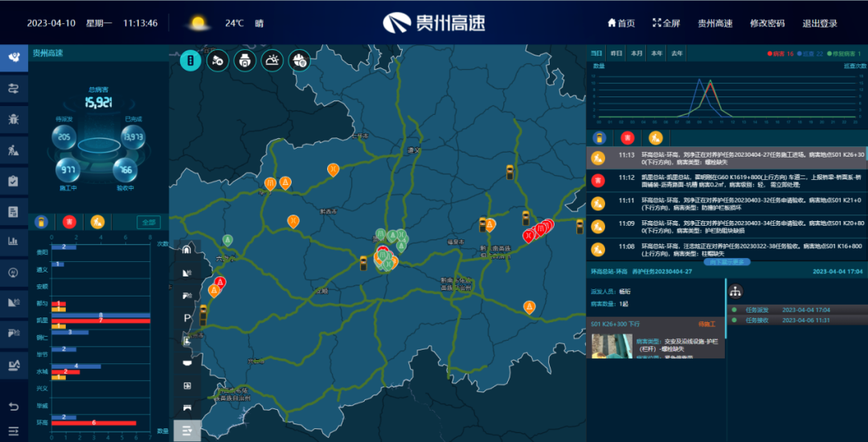
Task: Toggle the surveillance camera map layer
Action: 218,61
